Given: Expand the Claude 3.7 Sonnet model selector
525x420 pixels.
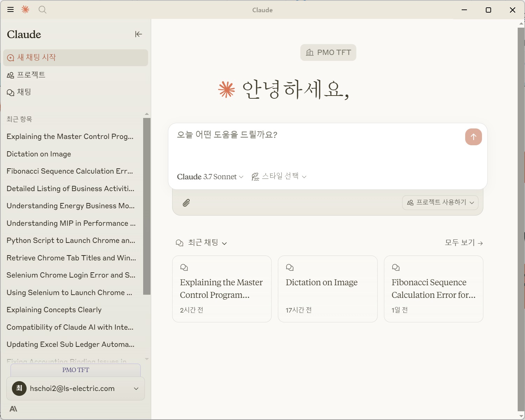Looking at the screenshot, I should [210, 177].
